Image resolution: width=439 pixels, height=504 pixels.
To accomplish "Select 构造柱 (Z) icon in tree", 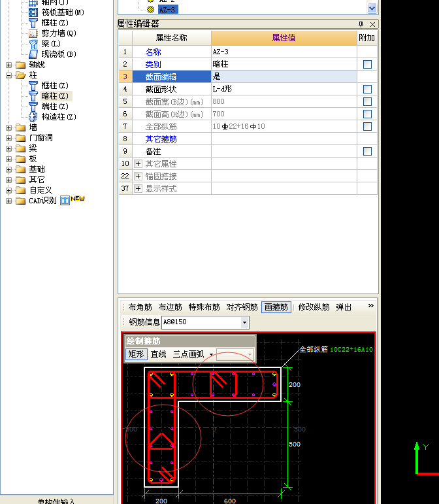I will point(33,116).
